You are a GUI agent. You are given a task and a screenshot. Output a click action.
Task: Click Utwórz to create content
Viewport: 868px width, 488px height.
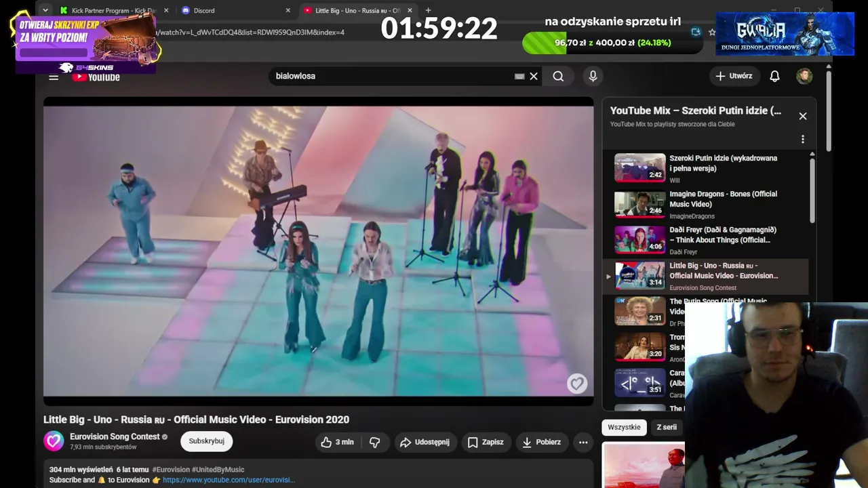734,76
